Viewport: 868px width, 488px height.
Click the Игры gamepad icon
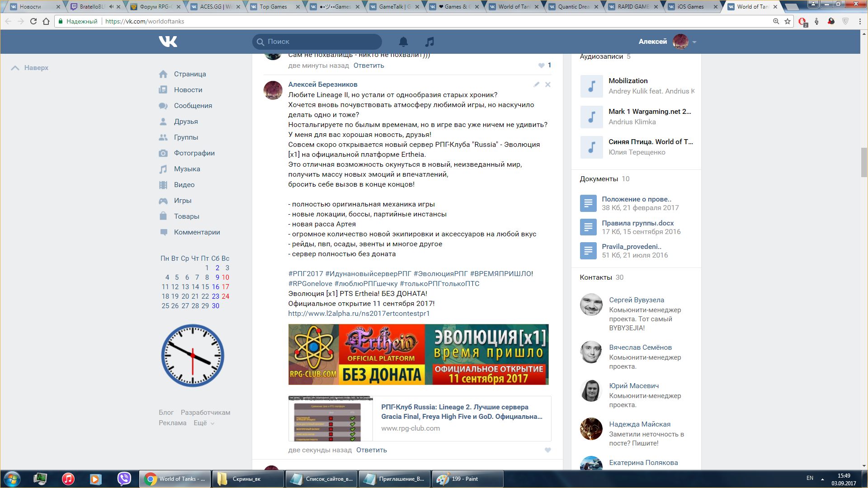[x=163, y=201]
